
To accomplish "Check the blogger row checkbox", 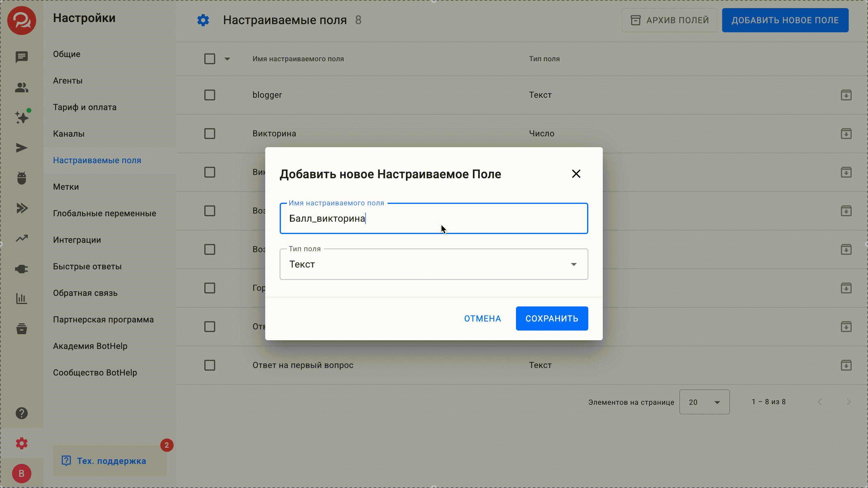I will click(x=209, y=95).
